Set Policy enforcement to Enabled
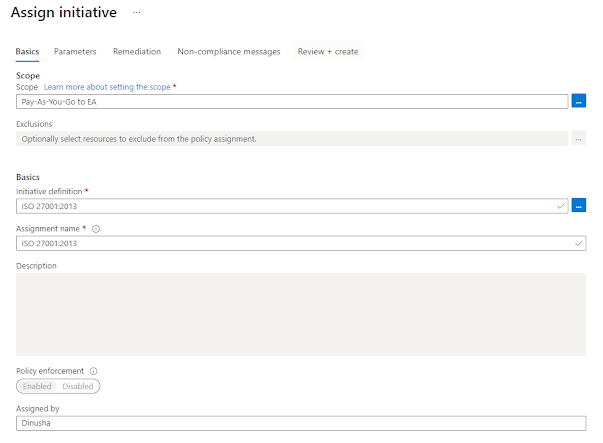Image resolution: width=603 pixels, height=443 pixels. point(38,386)
